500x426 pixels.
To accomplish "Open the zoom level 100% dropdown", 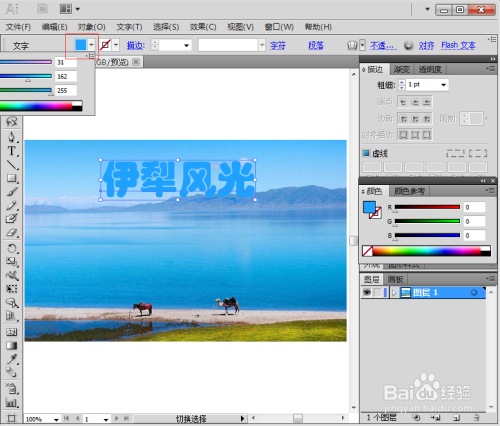I will 56,419.
